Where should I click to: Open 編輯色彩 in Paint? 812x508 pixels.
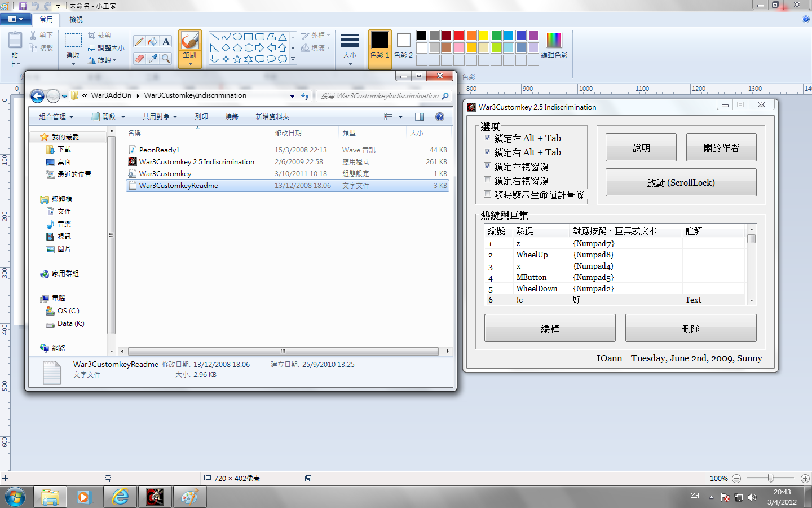click(554, 45)
